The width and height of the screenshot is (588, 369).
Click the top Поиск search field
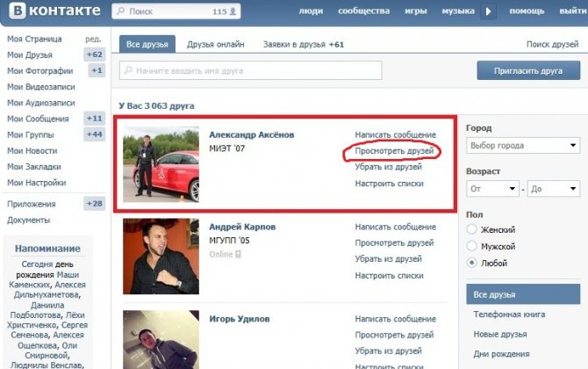pos(176,11)
